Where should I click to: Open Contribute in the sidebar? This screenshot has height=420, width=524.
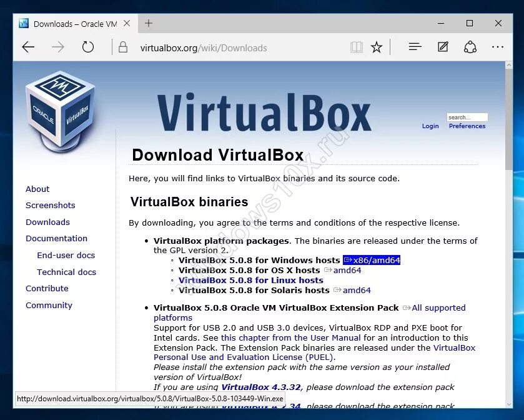click(x=47, y=288)
